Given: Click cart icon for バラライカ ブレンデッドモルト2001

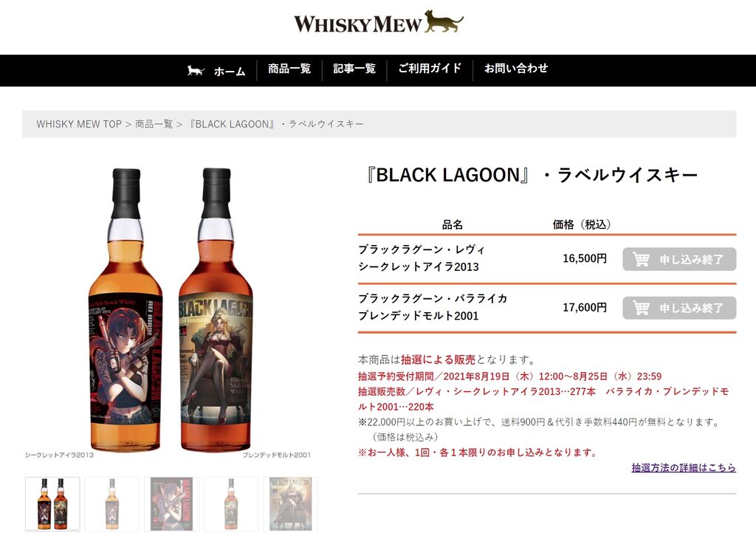Looking at the screenshot, I should pos(641,307).
